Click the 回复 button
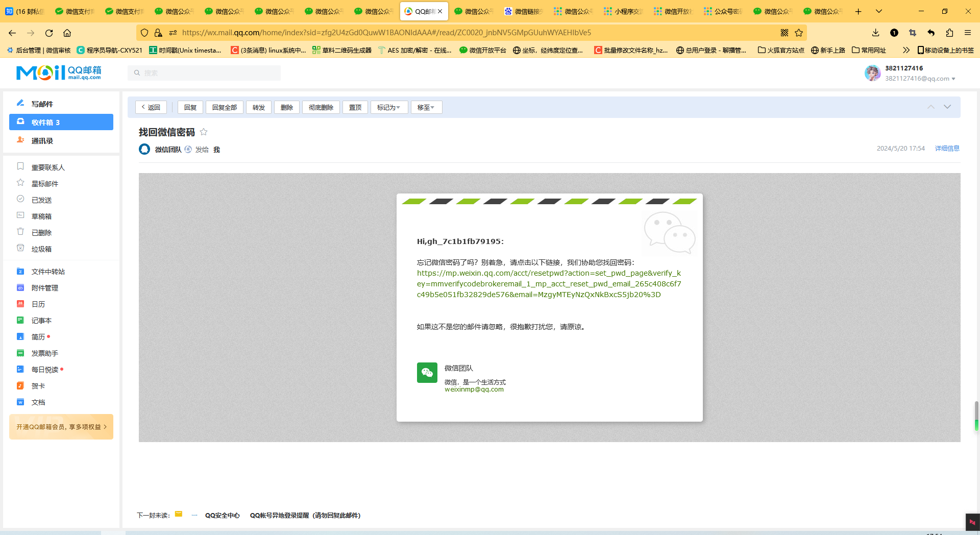The height and width of the screenshot is (535, 980). pos(190,107)
